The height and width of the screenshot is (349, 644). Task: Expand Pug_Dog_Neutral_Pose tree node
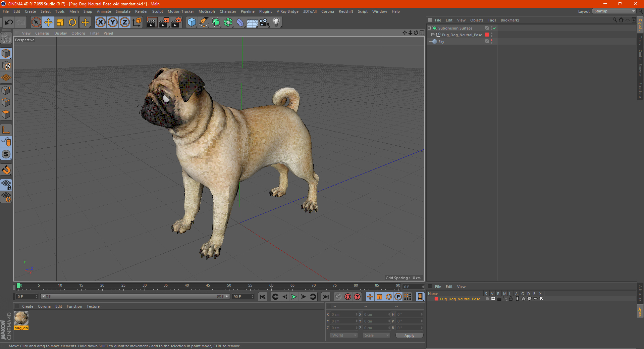pos(433,35)
